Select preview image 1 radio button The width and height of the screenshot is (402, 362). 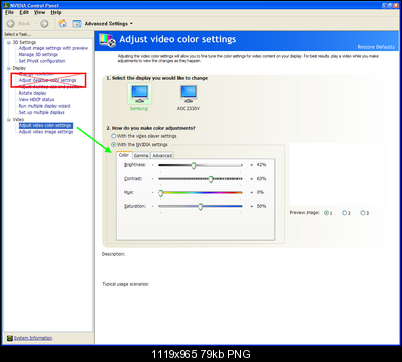[326, 213]
